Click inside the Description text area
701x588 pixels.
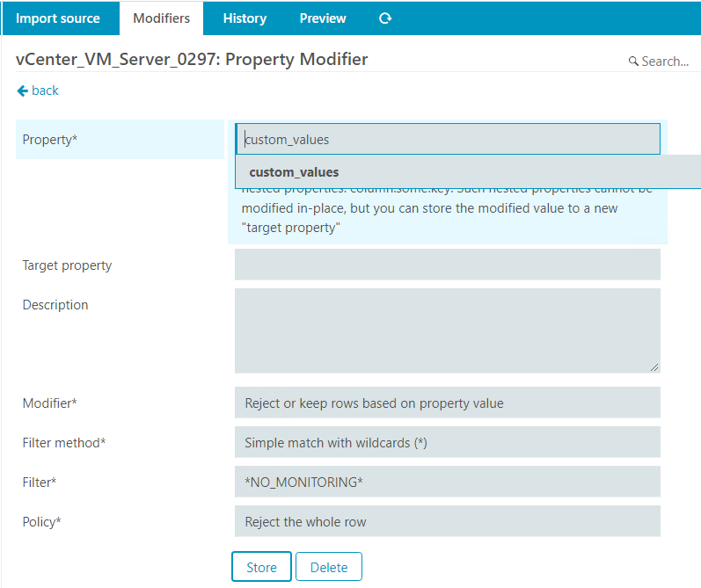[448, 330]
